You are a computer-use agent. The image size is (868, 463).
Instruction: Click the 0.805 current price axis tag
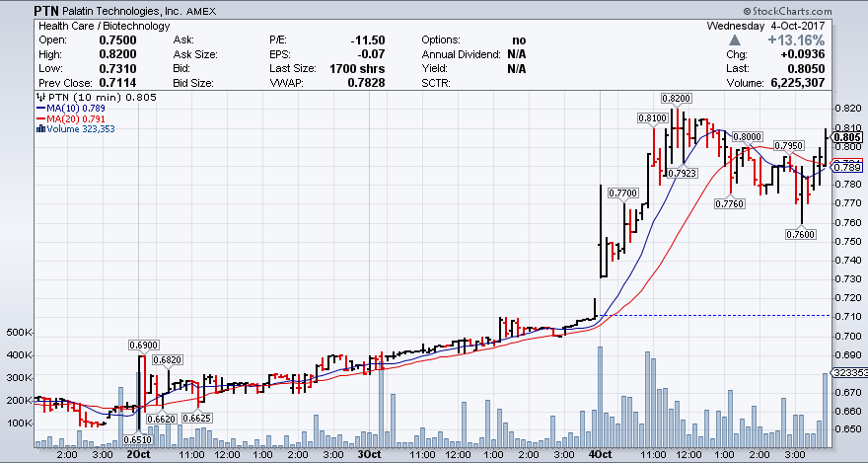(847, 137)
